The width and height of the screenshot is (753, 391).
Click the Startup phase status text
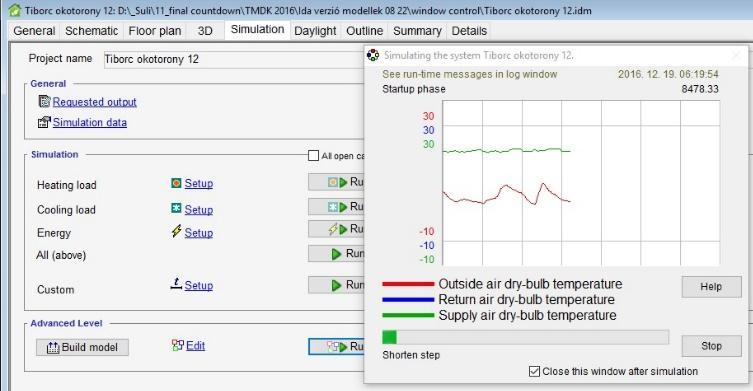tap(414, 89)
